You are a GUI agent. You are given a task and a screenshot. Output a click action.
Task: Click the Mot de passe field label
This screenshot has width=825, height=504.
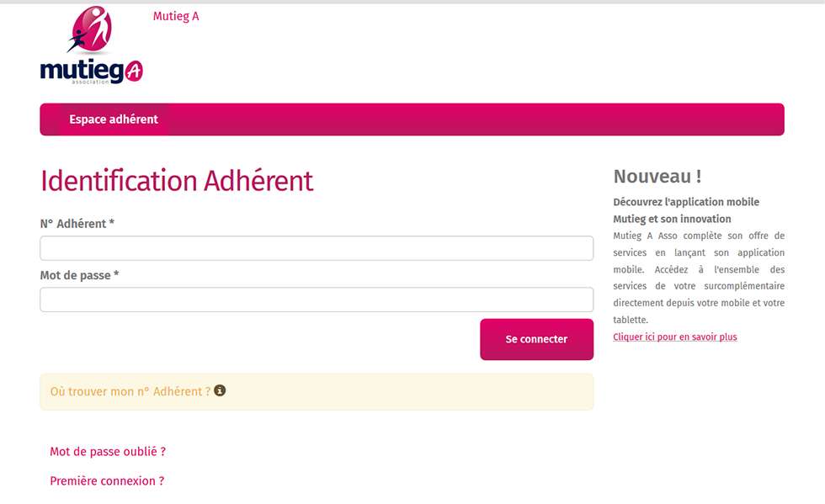[x=79, y=275]
